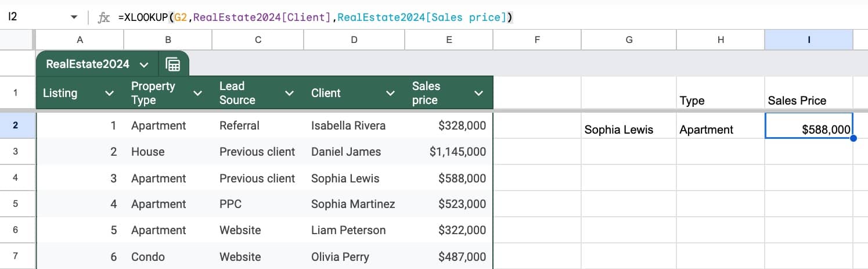The image size is (868, 269).
Task: Select row 1 header
Action: pyautogui.click(x=16, y=93)
